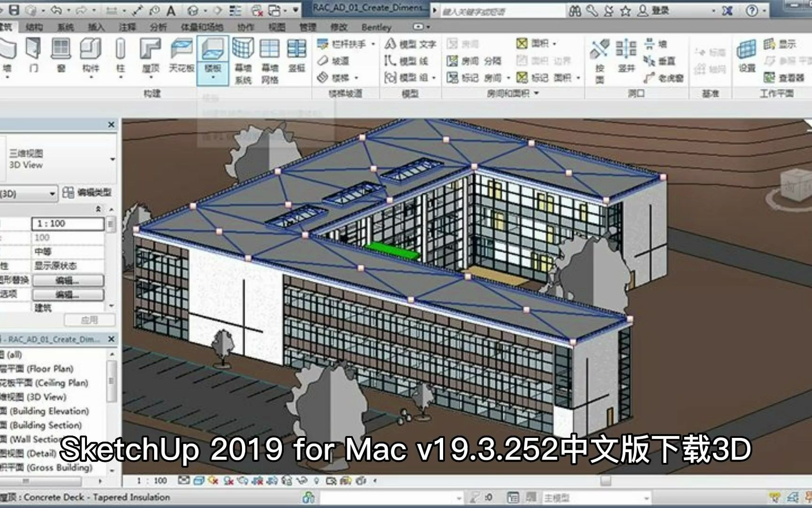
Task: Click Edit Type (编辑类型) button
Action: (87, 192)
